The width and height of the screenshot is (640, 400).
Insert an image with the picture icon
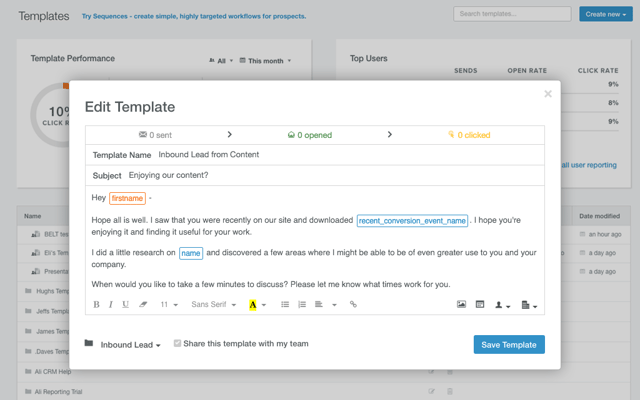click(x=461, y=304)
